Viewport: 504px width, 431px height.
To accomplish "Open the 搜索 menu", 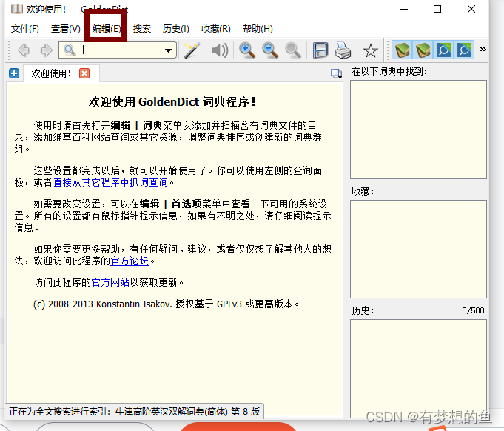I will (x=142, y=29).
